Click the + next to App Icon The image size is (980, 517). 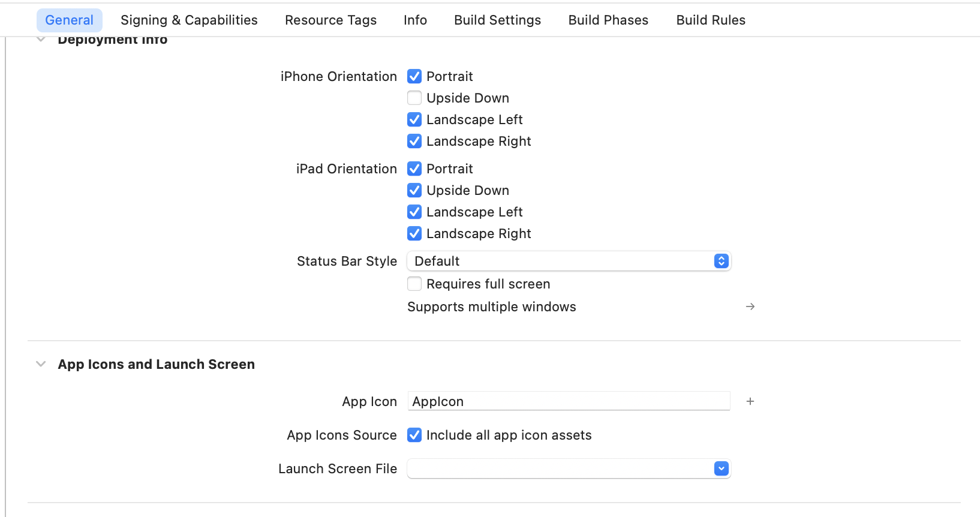tap(750, 401)
